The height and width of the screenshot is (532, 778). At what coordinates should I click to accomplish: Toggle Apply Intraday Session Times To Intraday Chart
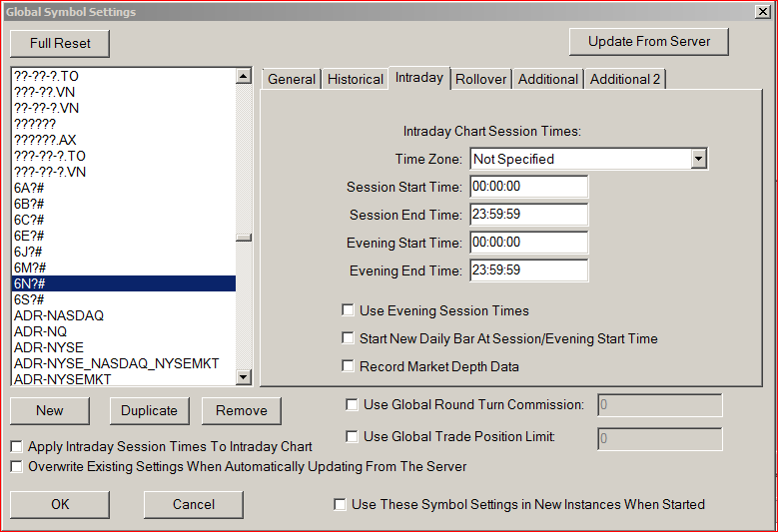(16, 447)
